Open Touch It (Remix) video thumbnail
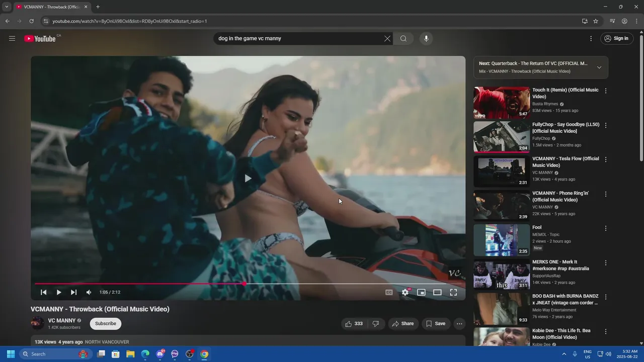Image resolution: width=644 pixels, height=362 pixels. [x=502, y=103]
